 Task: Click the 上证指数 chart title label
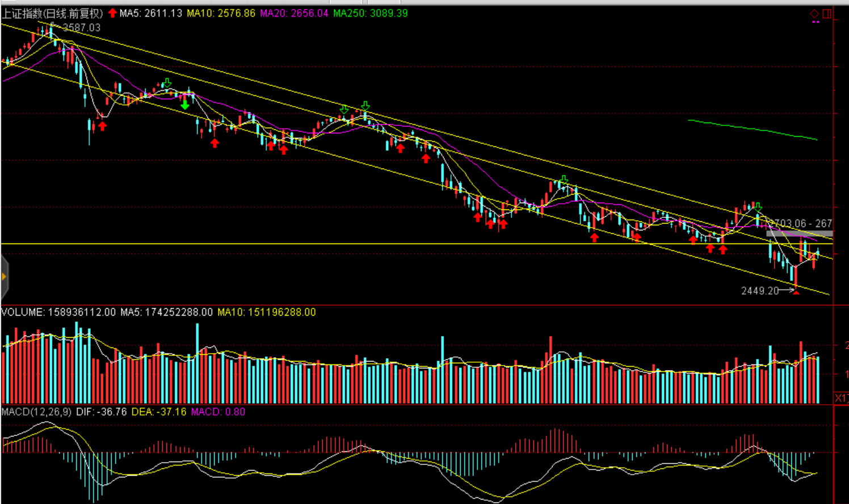52,13
